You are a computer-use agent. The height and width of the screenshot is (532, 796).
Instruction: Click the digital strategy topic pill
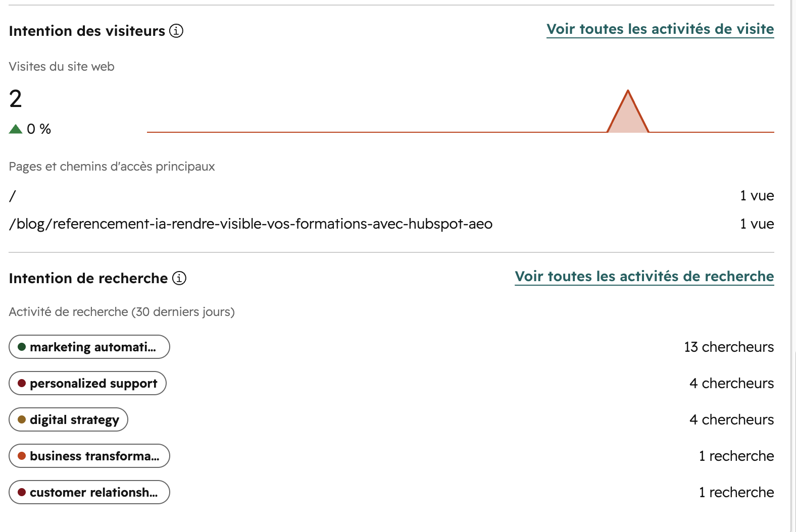69,419
